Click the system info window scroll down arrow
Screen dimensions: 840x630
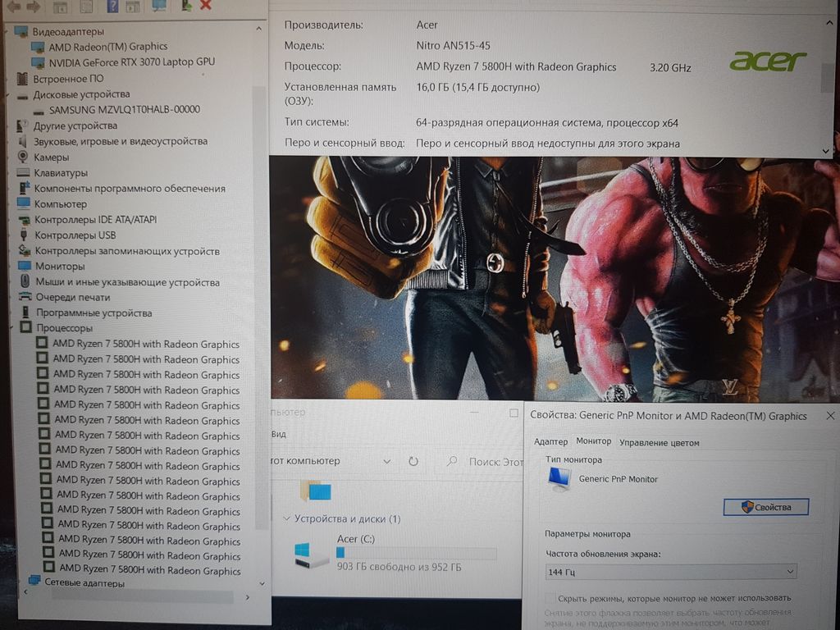(825, 151)
